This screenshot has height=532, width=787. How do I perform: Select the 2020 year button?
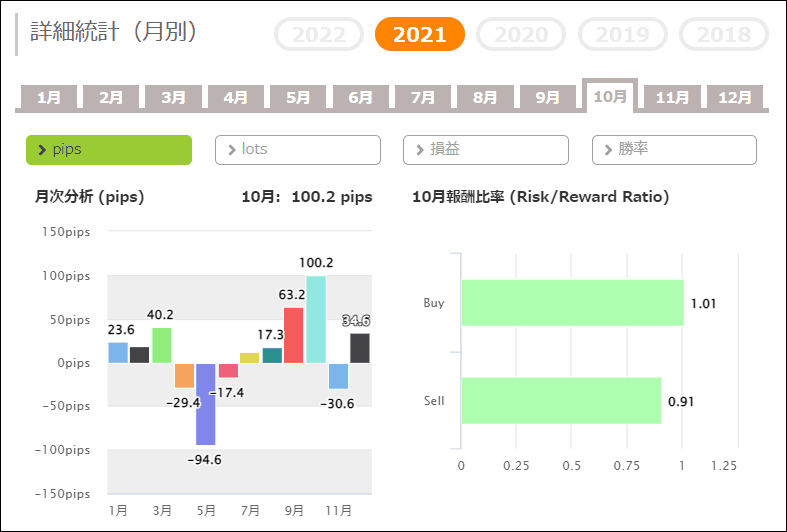521,34
